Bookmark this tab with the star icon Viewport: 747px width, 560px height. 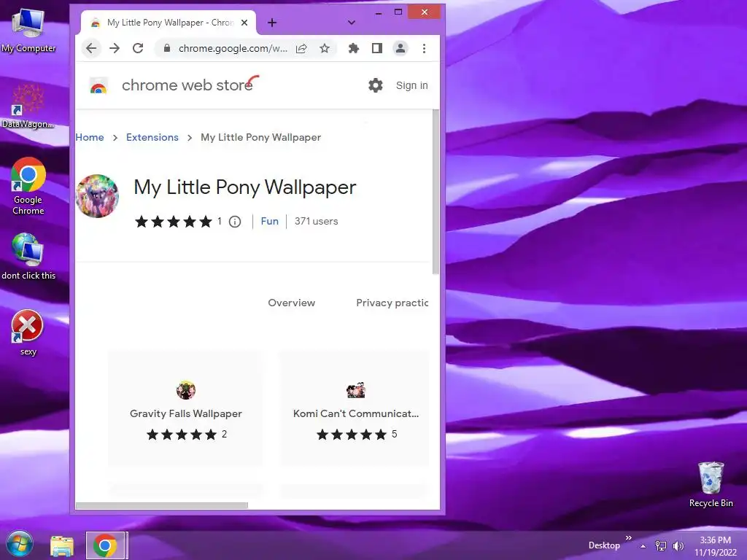click(x=325, y=48)
